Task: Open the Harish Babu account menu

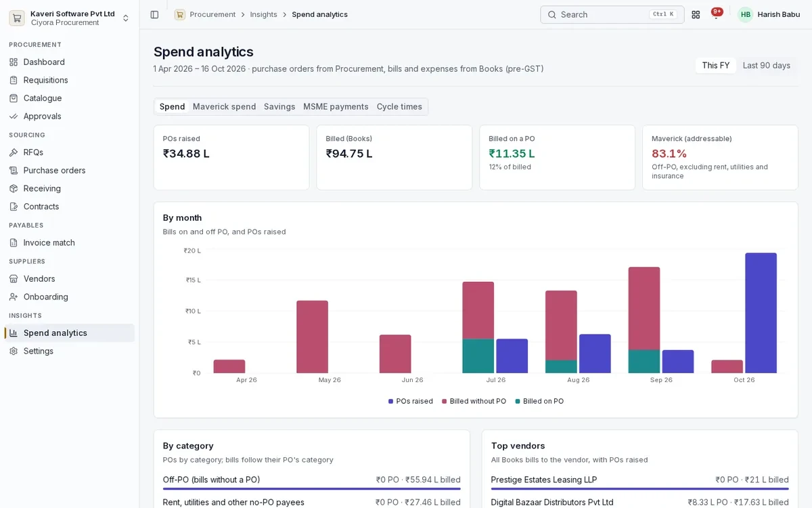Action: (768, 14)
